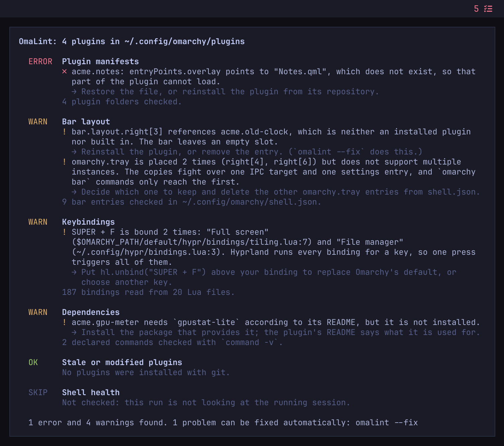504x446 pixels.
Task: Select the "Reinstall the plugin, or remove" hint
Action: point(247,152)
